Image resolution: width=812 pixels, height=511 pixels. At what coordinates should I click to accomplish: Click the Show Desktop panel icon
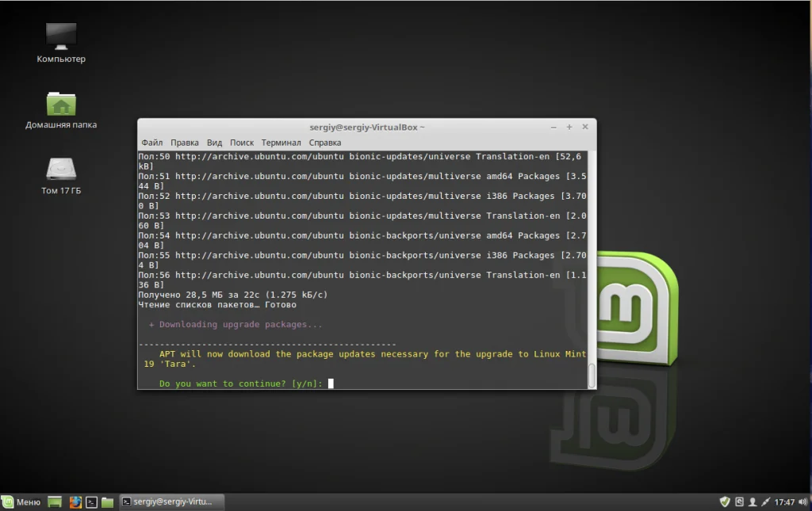point(55,501)
